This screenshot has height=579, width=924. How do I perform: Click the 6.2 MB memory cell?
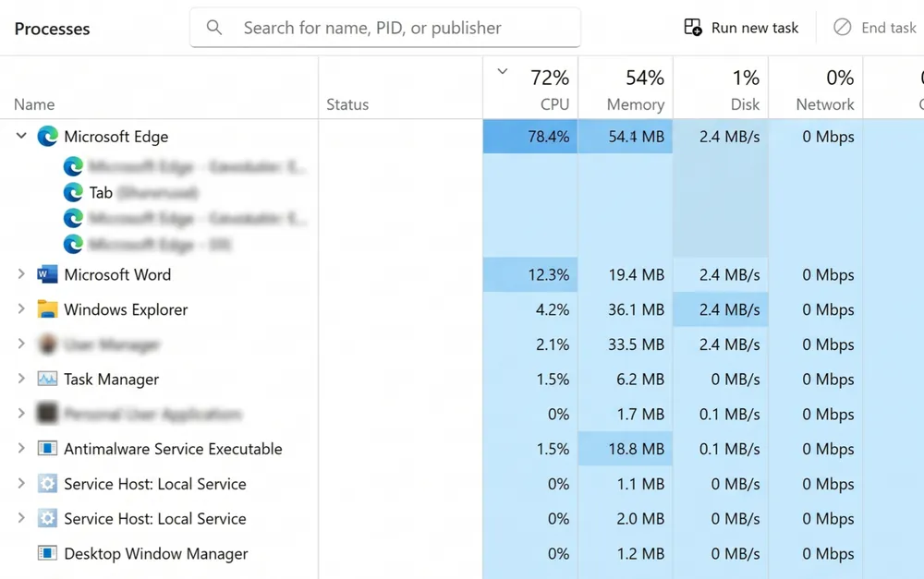coord(626,379)
